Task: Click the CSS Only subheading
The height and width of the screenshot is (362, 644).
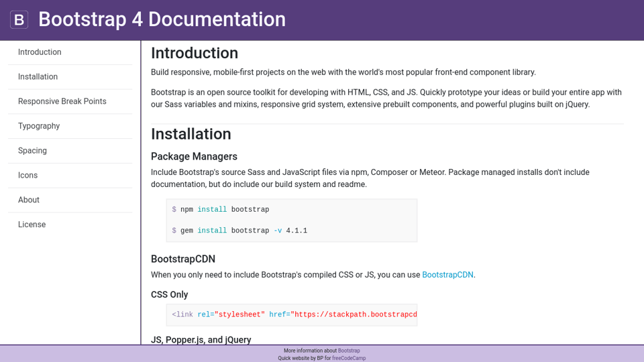Action: [x=169, y=295]
